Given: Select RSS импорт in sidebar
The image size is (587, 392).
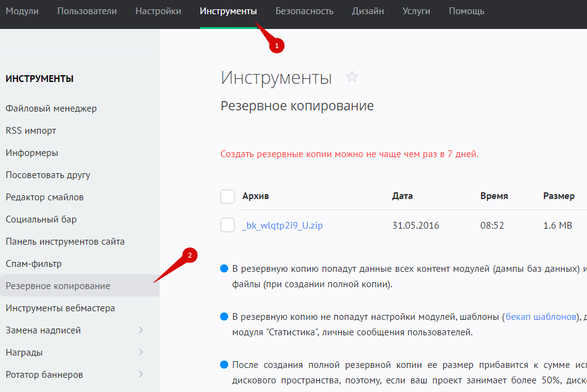Looking at the screenshot, I should (x=31, y=131).
